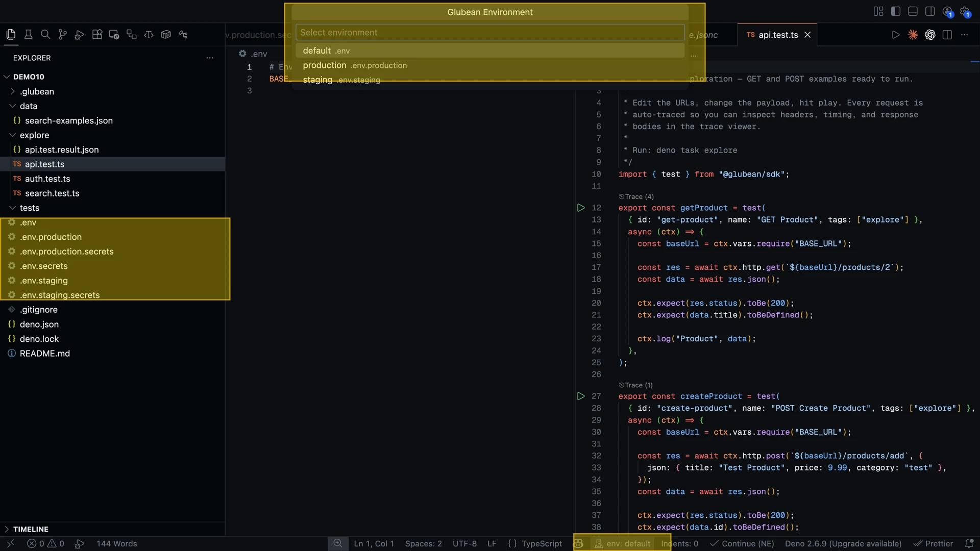Viewport: 980px width, 551px height.
Task: Run the getProduct test via gutter play button
Action: tap(580, 208)
